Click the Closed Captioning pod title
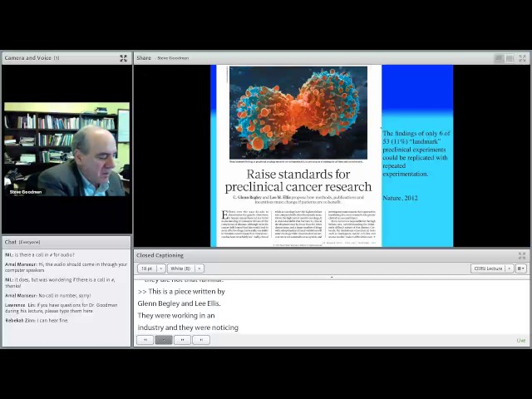This screenshot has width=532, height=399. 160,255
